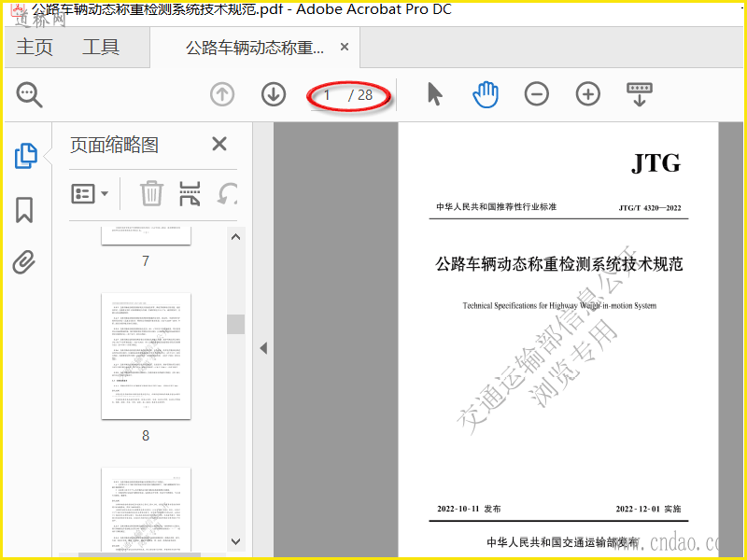Click the 2022-10-11 发布 date text
Screen dimensions: 747x560
coord(469,509)
